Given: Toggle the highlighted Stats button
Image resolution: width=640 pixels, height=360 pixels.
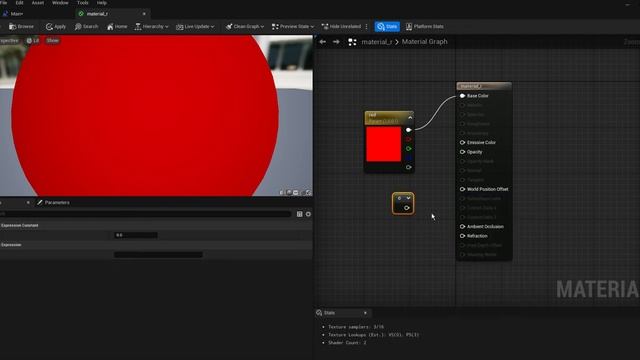Looking at the screenshot, I should pyautogui.click(x=387, y=27).
